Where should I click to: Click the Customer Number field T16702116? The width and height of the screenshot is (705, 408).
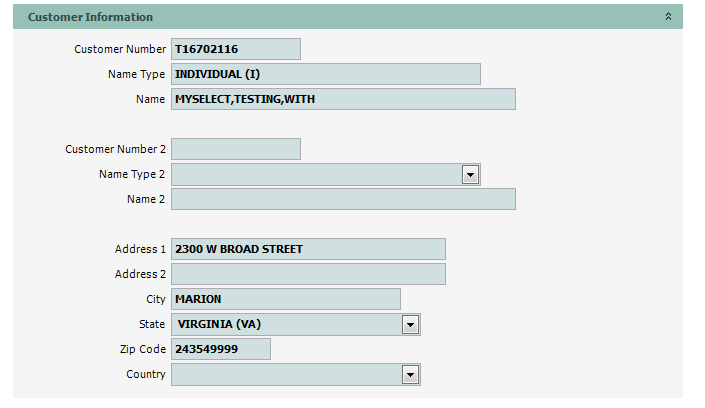point(235,49)
